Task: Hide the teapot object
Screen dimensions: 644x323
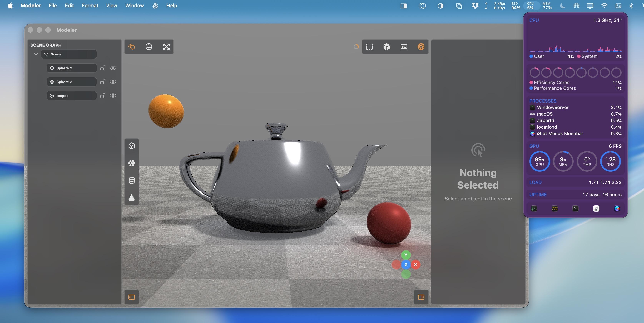Action: [x=113, y=95]
